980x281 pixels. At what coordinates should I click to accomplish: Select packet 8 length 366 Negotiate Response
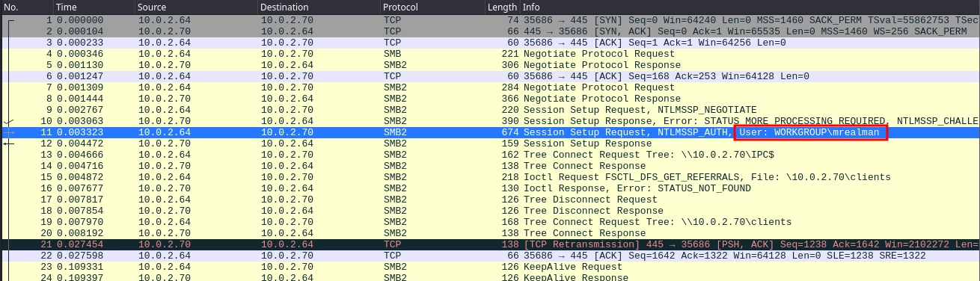coord(490,99)
